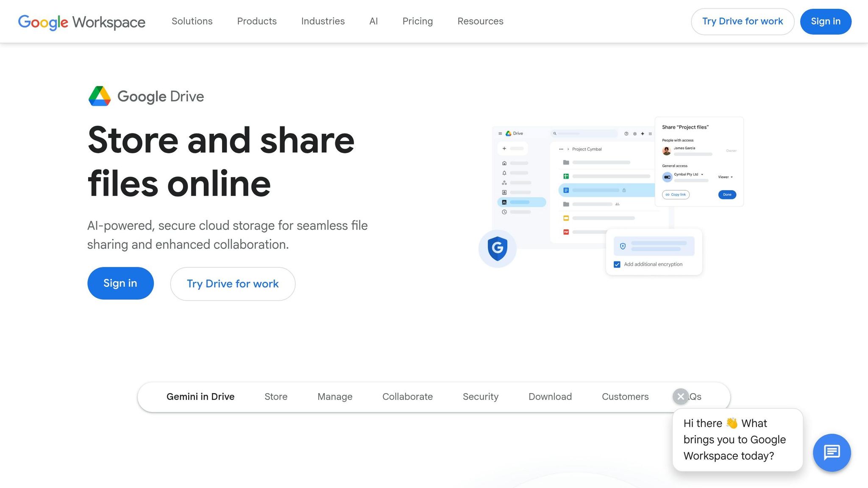Click the plus New button in Drive illustration
Viewport: 868px width, 488px height.
pyautogui.click(x=513, y=149)
